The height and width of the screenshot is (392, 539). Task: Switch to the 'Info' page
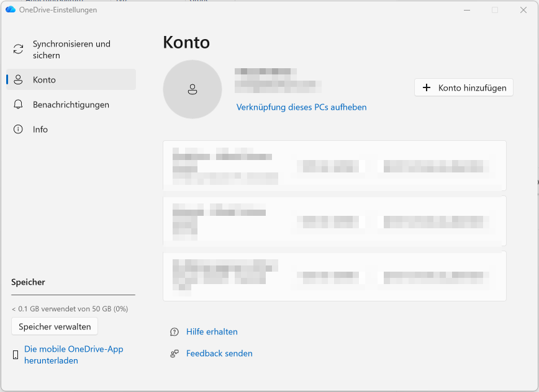pyautogui.click(x=40, y=130)
